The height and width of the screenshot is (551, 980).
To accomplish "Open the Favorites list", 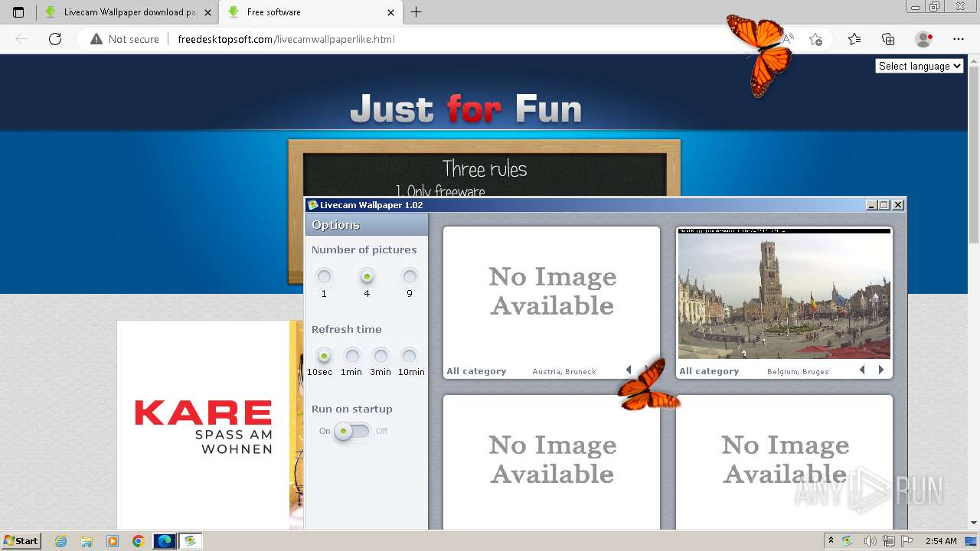I will (x=854, y=39).
